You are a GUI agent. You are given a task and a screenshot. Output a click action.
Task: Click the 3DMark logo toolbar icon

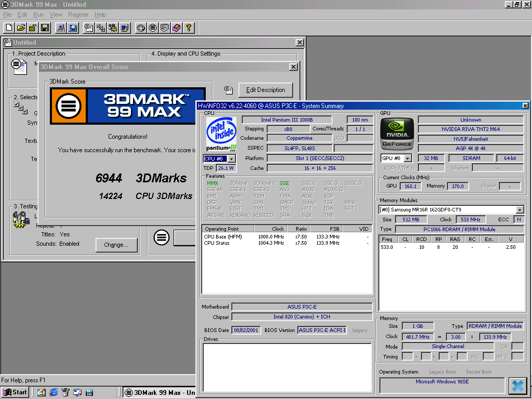pos(153,28)
